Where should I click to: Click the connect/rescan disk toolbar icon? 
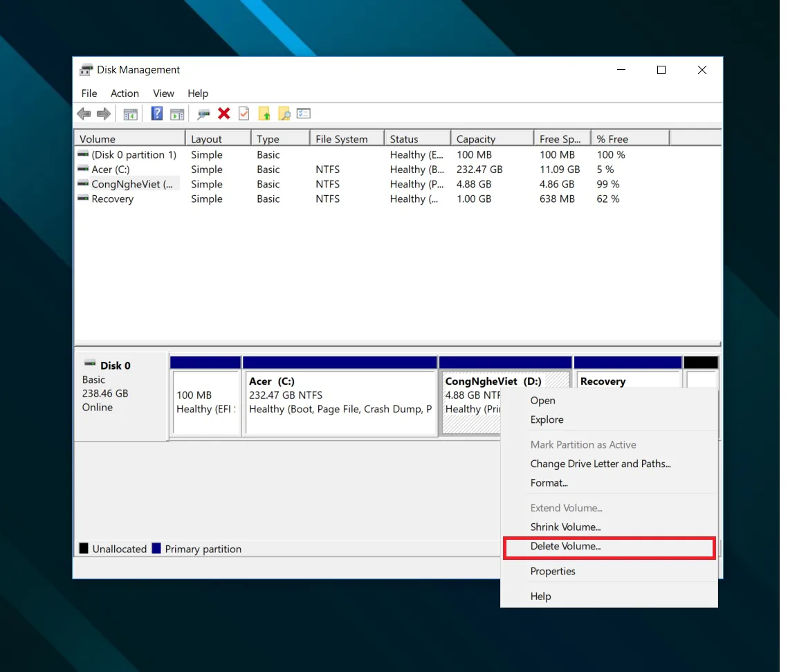[203, 114]
